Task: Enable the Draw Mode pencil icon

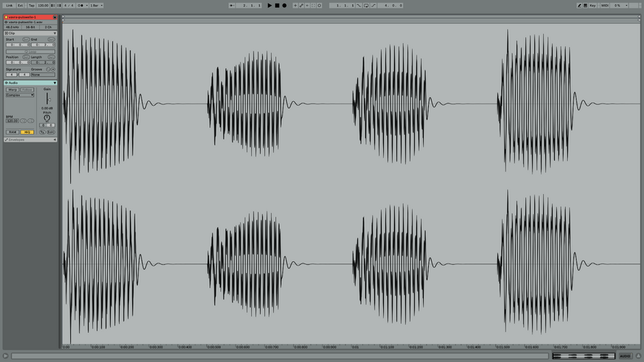Action: [x=579, y=5]
